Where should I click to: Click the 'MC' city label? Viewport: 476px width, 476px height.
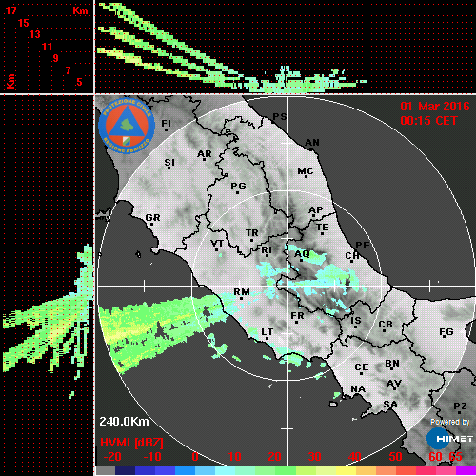(x=306, y=171)
